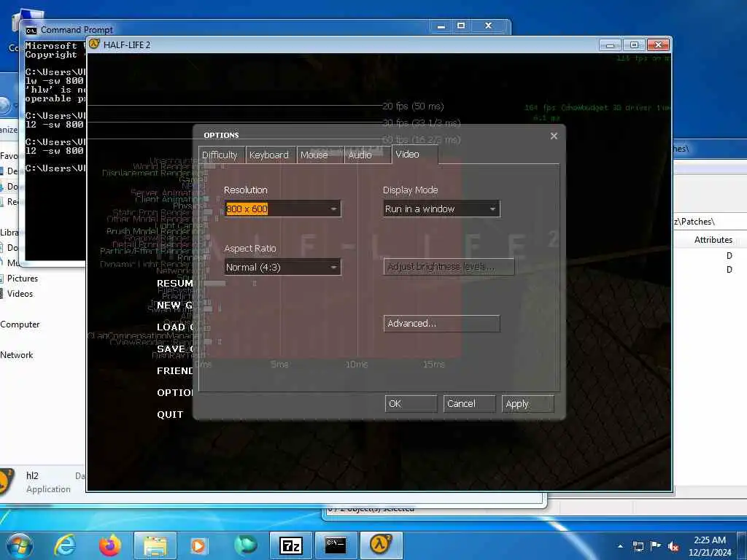Viewport: 747px width, 560px height.
Task: Switch to Command Prompt via taskbar icon
Action: click(336, 545)
